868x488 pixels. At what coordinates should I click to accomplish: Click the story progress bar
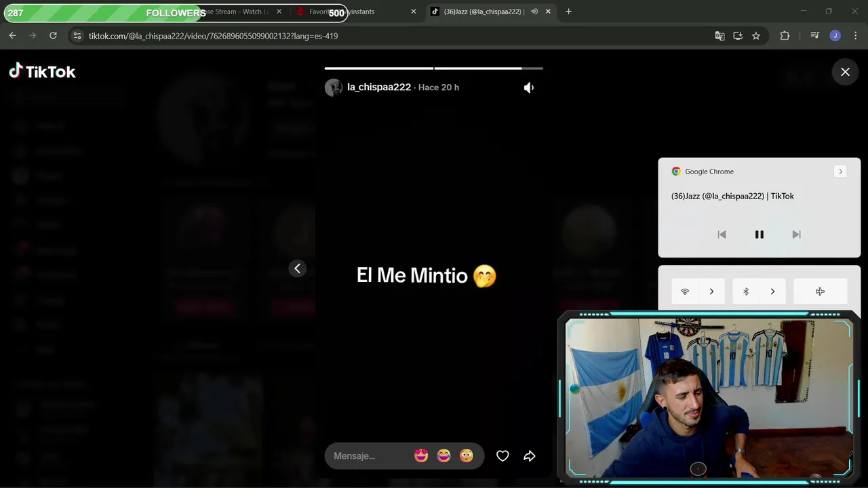[x=434, y=68]
